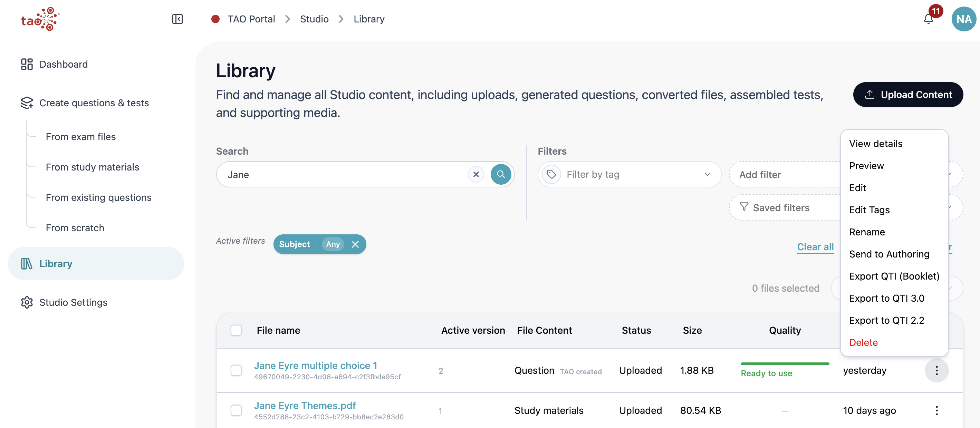Open row menu for Jane Eyre multiple choice 1
This screenshot has height=428, width=980.
[x=936, y=370]
